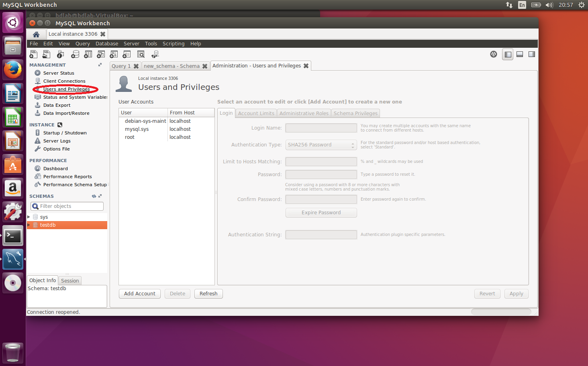Open SQL script file icon
The width and height of the screenshot is (588, 366).
point(47,54)
